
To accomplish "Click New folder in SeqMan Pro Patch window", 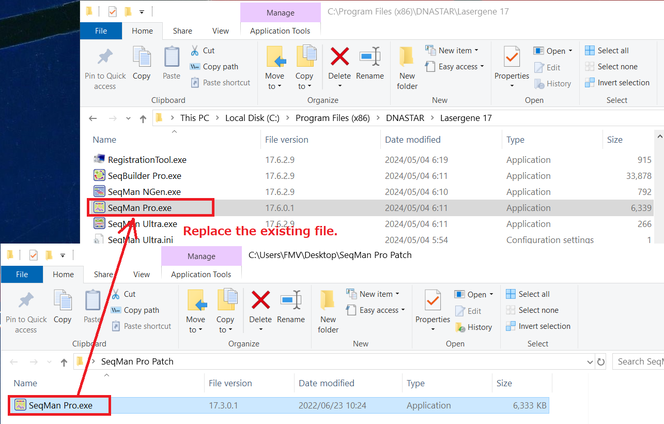I will tap(328, 311).
